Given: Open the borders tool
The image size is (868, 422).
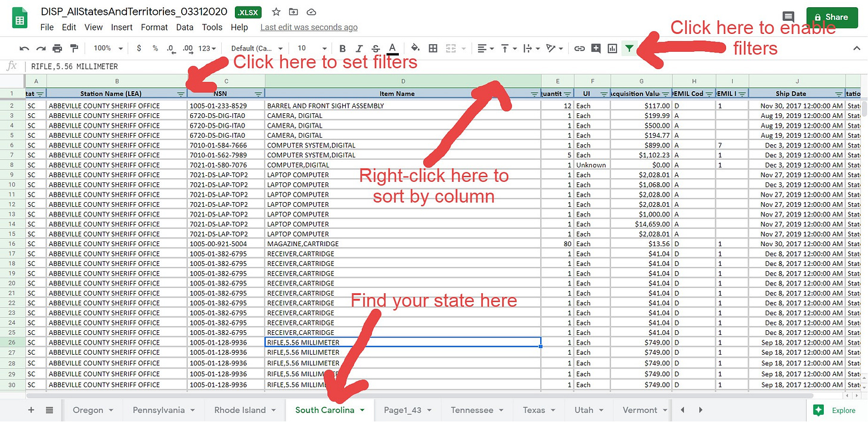Looking at the screenshot, I should [x=433, y=48].
